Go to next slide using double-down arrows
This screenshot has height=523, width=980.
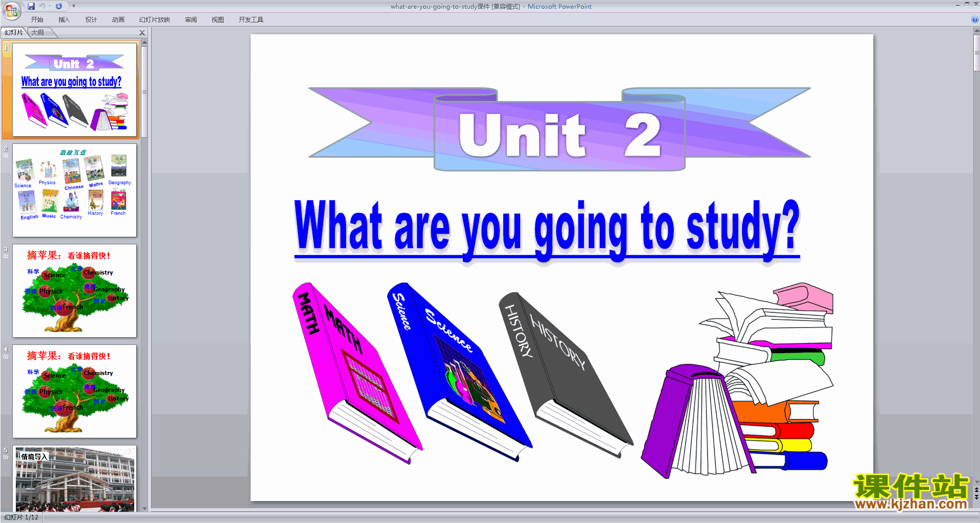click(x=976, y=497)
